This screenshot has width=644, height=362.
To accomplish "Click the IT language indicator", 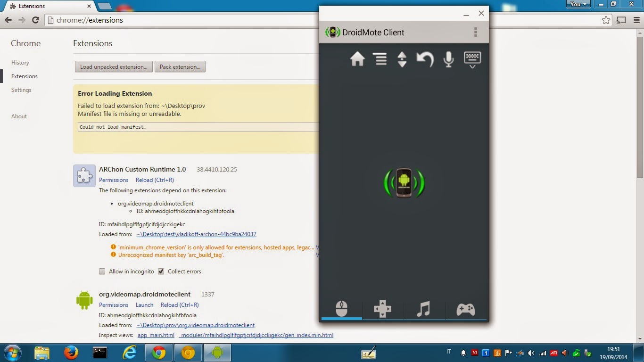I will click(449, 352).
